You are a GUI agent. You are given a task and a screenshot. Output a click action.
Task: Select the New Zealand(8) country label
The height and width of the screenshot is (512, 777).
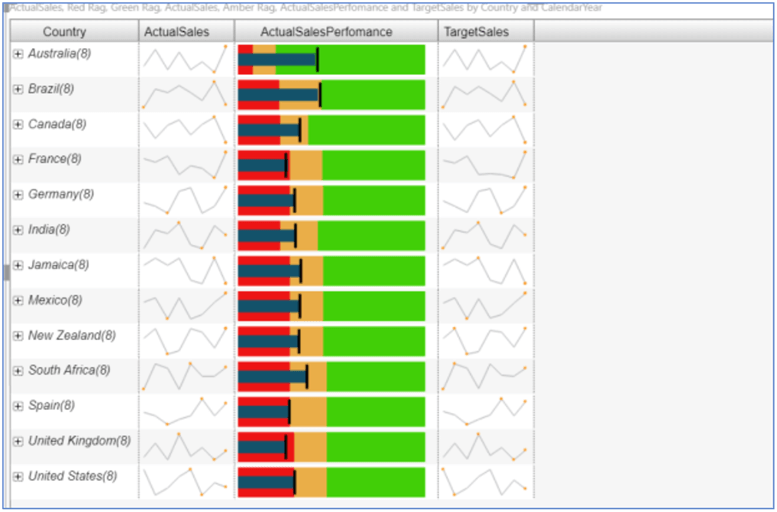tap(72, 336)
